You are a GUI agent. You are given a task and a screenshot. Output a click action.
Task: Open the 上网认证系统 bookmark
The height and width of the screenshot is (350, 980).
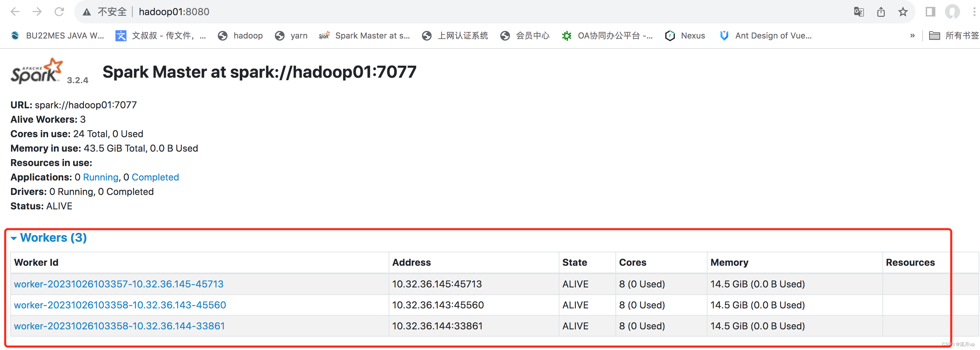click(455, 36)
